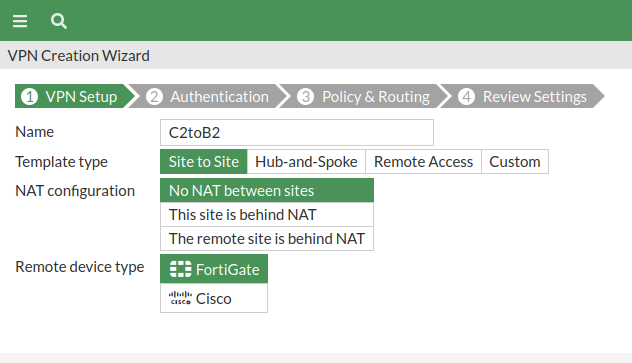Select Hub-and-Spoke template type
632x363 pixels.
pyautogui.click(x=306, y=162)
